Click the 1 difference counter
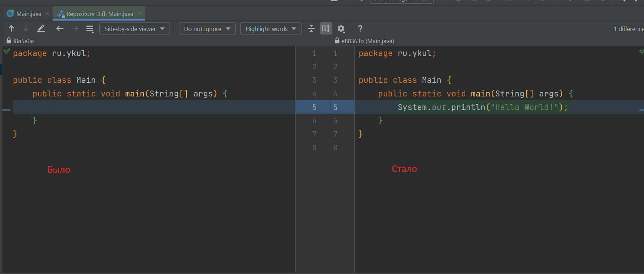 coord(629,29)
